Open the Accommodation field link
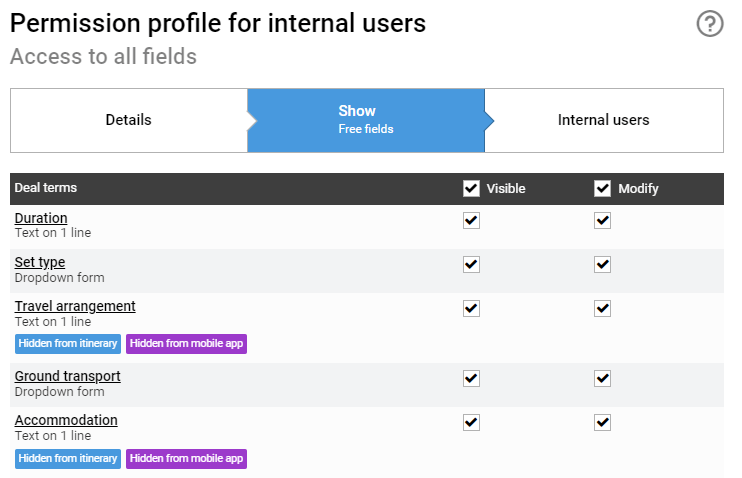 click(x=66, y=420)
